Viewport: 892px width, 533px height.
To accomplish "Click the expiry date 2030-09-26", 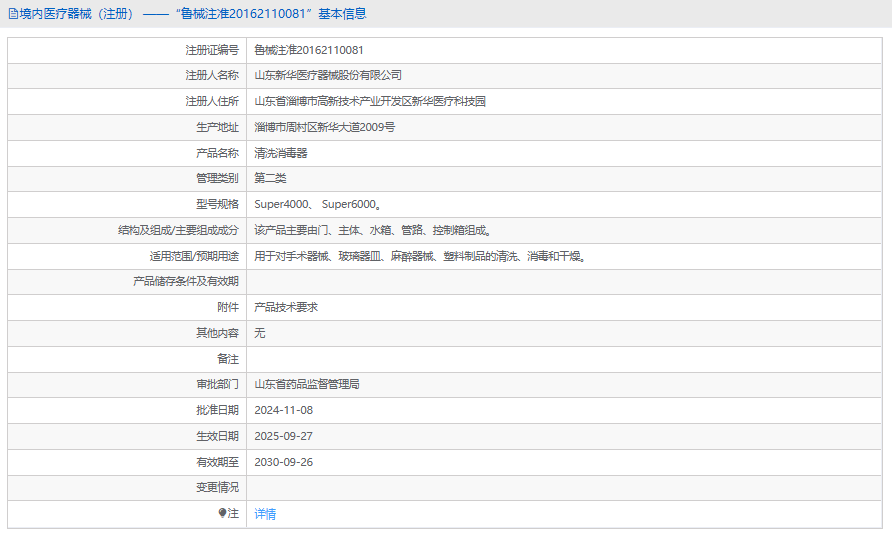I will click(x=283, y=462).
